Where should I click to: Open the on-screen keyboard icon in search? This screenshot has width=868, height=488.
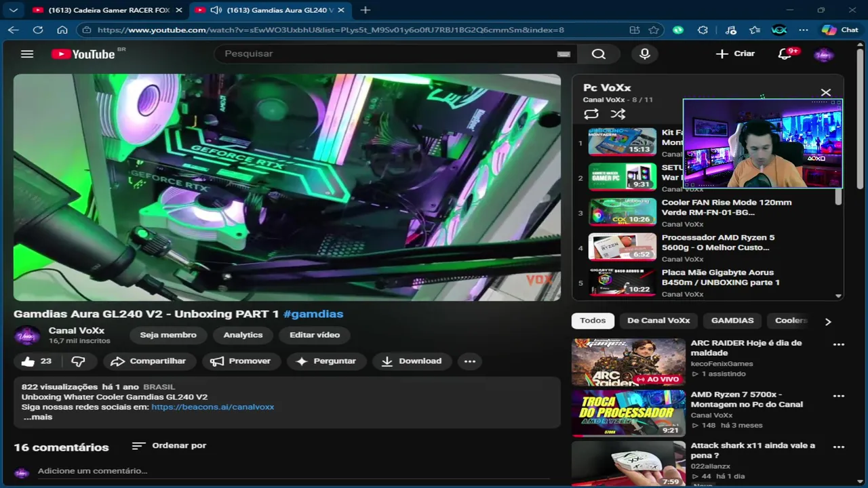coord(564,54)
